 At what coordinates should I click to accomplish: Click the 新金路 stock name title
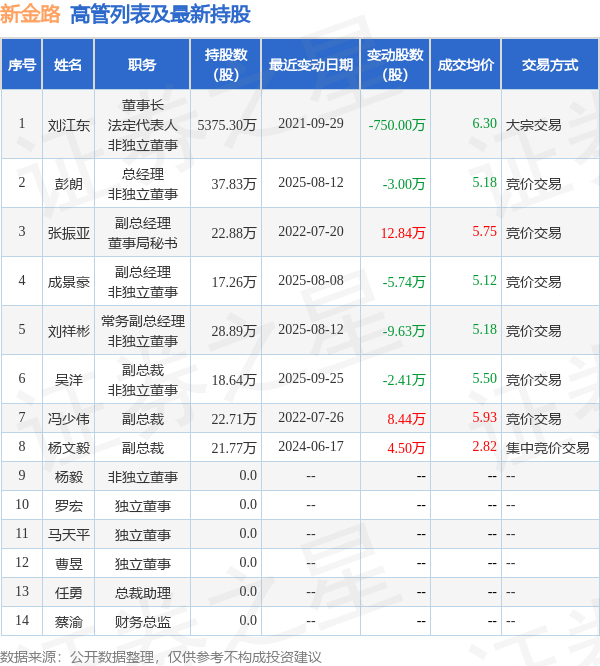click(30, 14)
